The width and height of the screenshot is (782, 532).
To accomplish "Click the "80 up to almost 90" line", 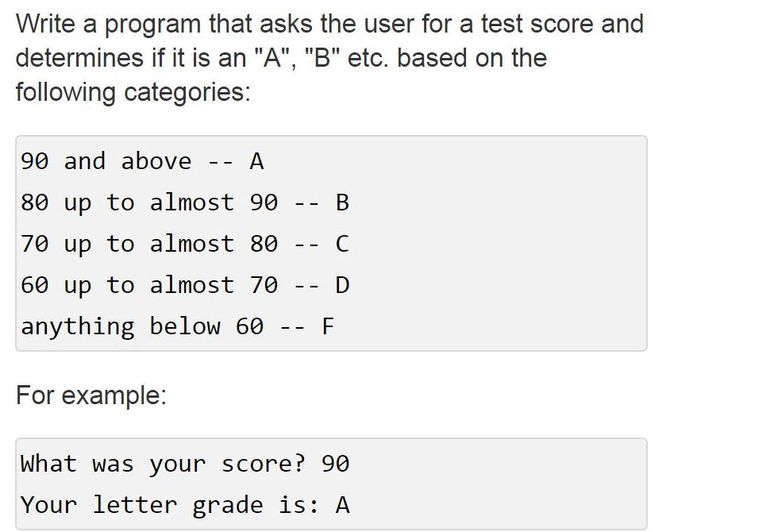I will point(149,203).
